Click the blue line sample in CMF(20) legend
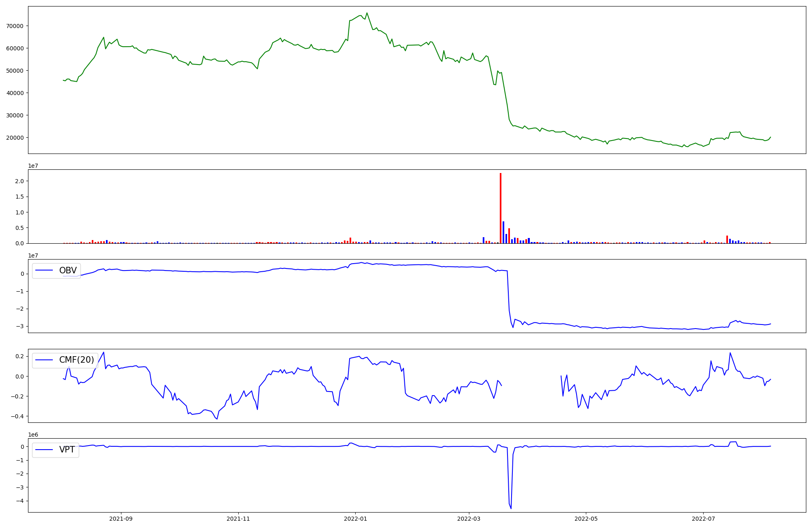Viewport: 812px width, 528px height. pos(44,360)
